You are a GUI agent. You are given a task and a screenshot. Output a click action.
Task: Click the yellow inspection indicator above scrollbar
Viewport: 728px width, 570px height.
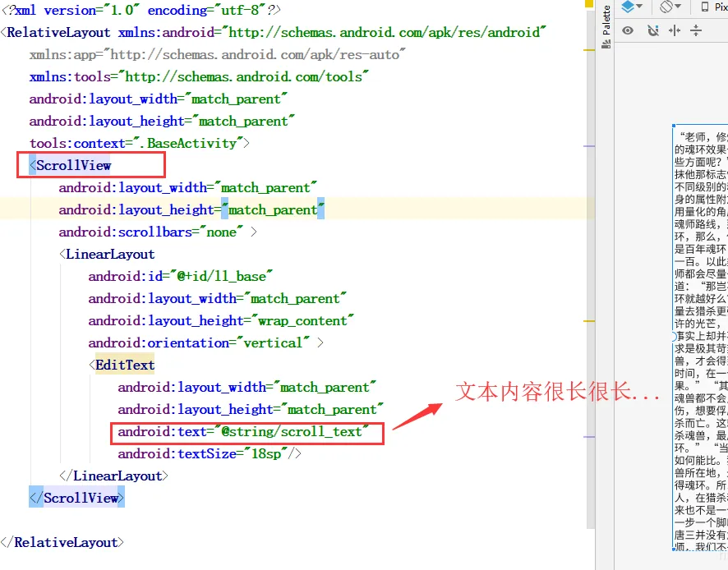(589, 4)
